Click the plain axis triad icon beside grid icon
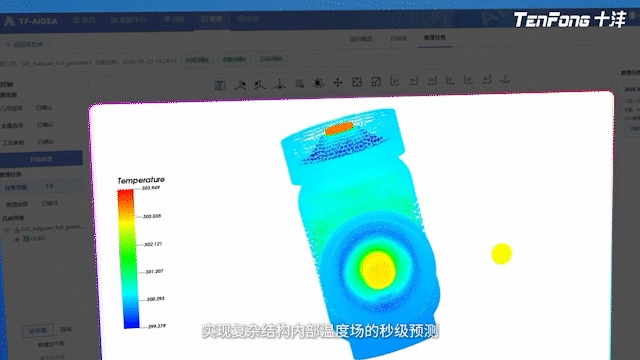 (x=280, y=84)
